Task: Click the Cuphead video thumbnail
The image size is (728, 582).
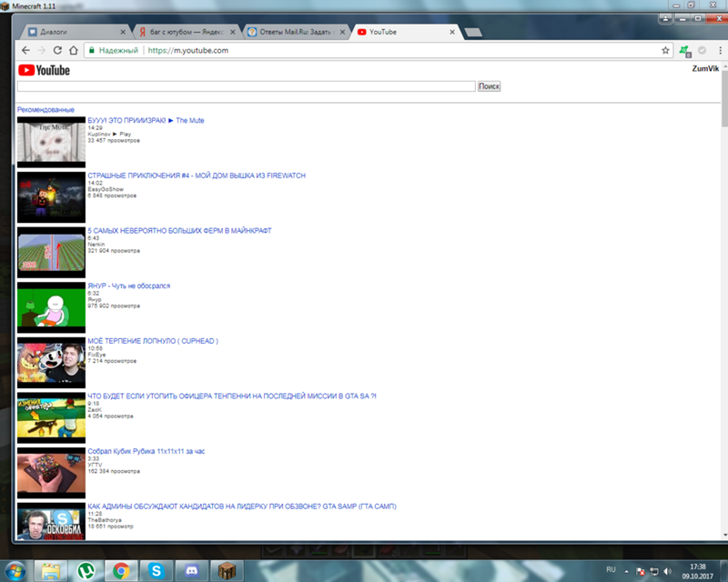Action: (51, 363)
